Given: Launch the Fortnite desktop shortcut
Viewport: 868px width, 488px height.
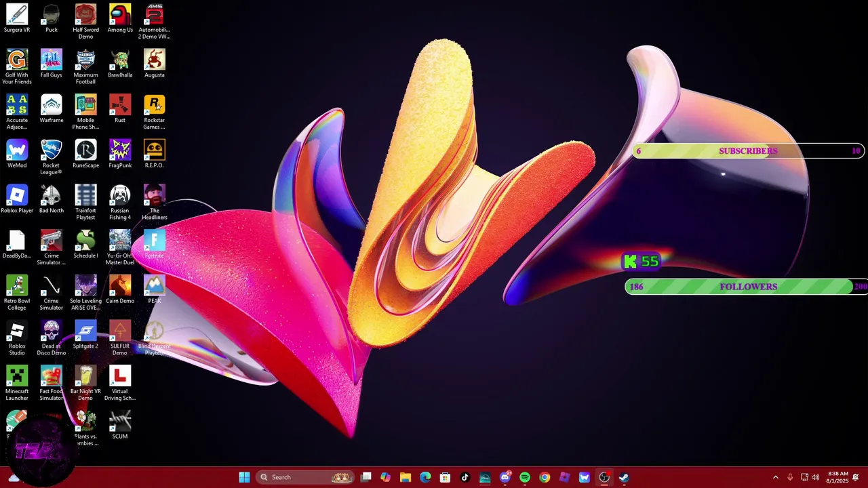Looking at the screenshot, I should 155,244.
